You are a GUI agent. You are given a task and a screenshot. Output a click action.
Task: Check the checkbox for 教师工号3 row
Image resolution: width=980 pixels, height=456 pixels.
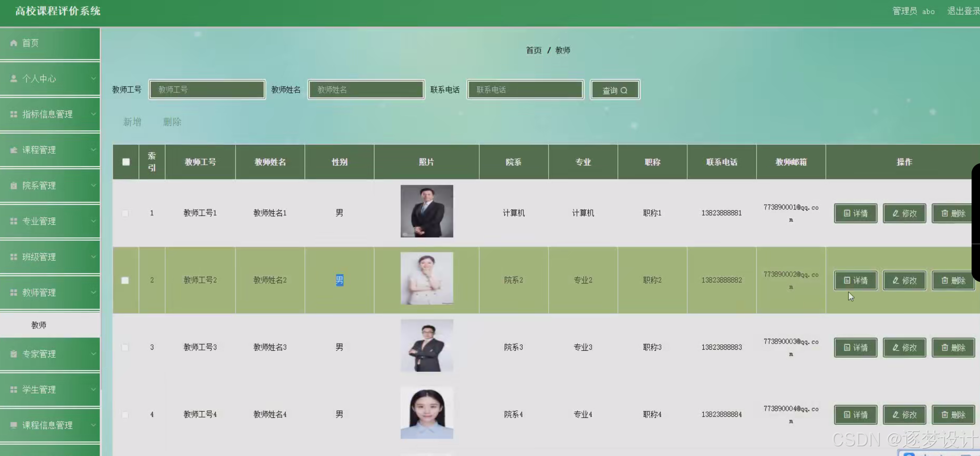click(x=125, y=347)
